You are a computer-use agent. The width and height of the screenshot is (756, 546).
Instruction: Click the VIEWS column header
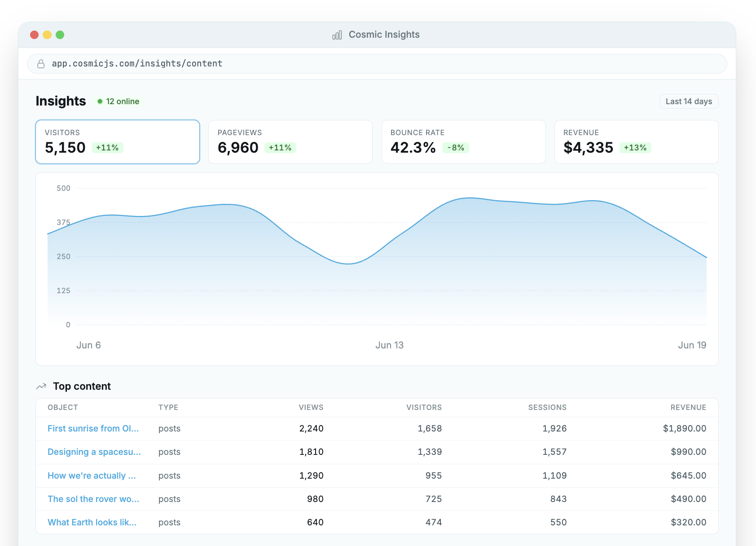311,407
